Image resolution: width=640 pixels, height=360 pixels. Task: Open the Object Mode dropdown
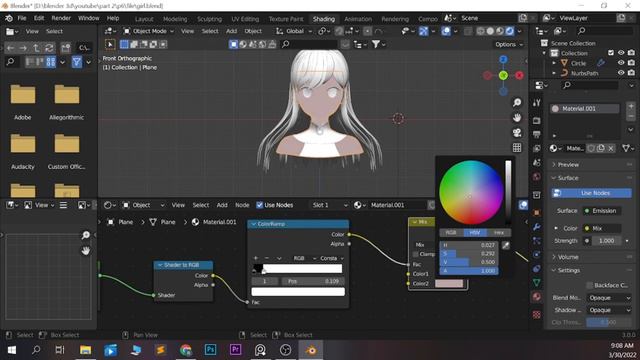149,31
